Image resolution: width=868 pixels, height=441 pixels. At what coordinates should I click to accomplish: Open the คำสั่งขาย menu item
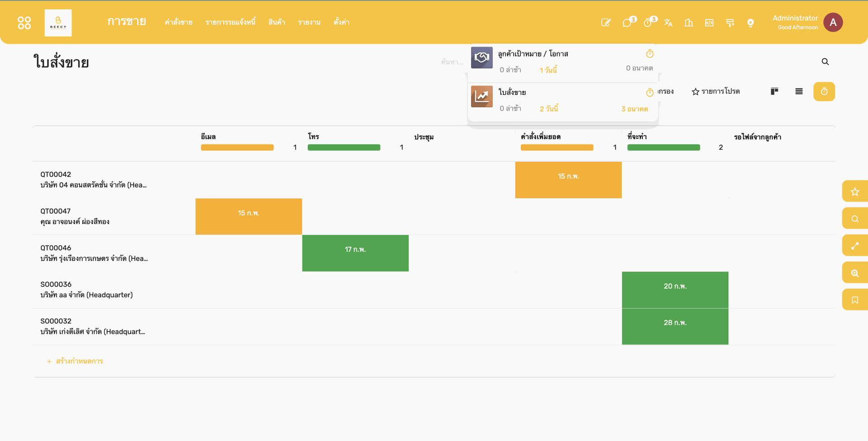pos(179,22)
